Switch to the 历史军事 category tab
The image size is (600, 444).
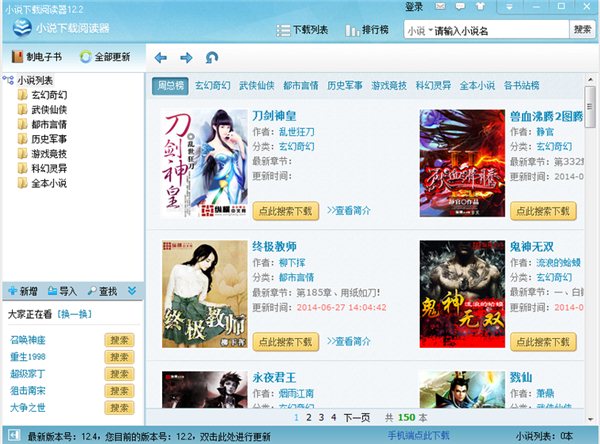click(x=345, y=86)
